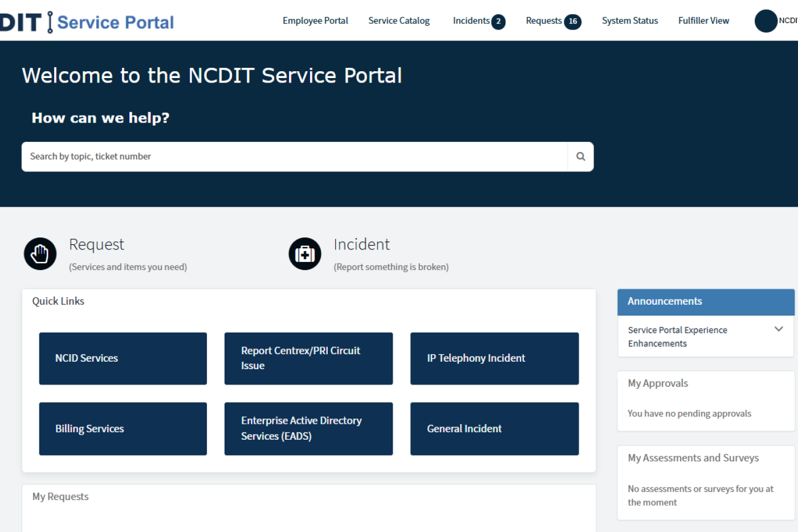Viewport: 798px width, 532px height.
Task: Click the My Assessments and Surveys heading
Action: click(x=693, y=458)
